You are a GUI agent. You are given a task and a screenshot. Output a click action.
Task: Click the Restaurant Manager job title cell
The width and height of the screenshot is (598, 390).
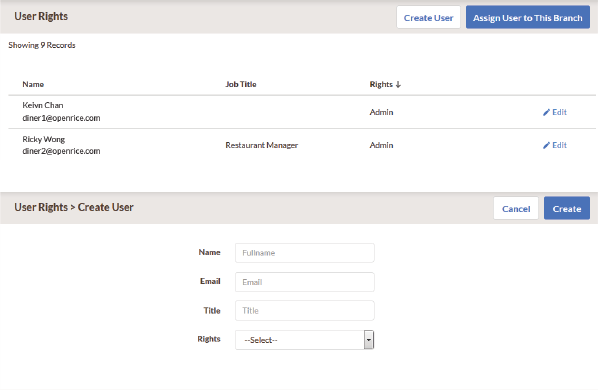point(262,145)
